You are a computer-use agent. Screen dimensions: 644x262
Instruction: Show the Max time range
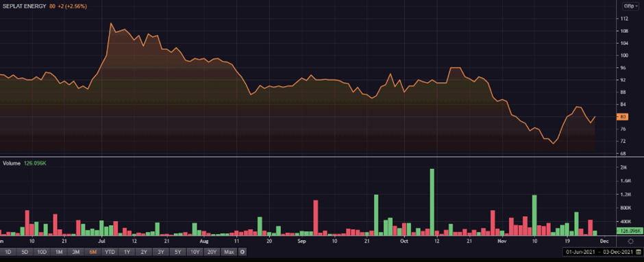pyautogui.click(x=230, y=252)
